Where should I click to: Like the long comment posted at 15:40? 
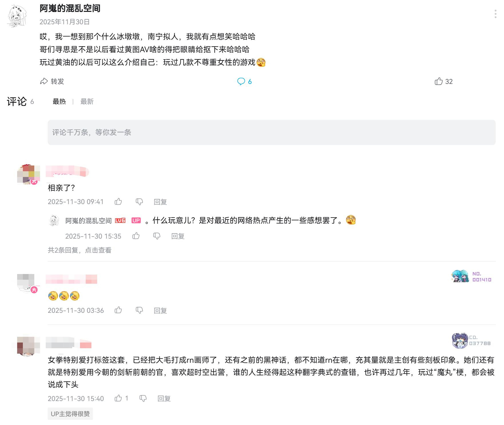coord(118,398)
